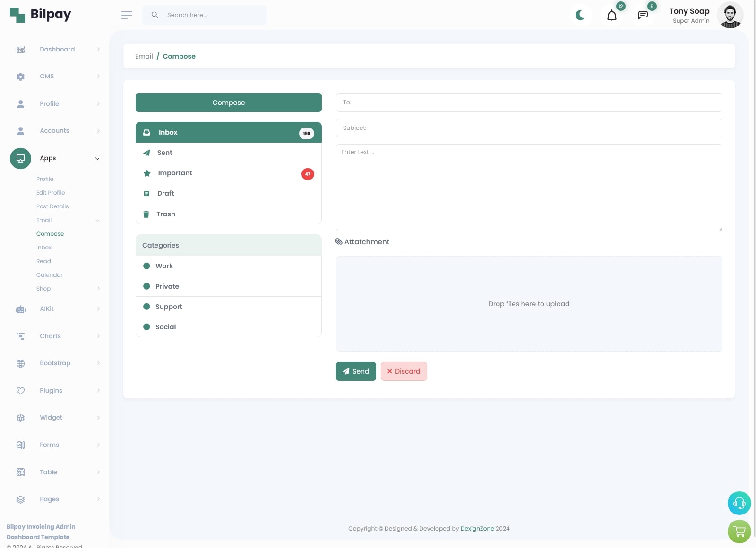Expand the Dashboard menu chevron
The width and height of the screenshot is (756, 548).
tap(98, 50)
